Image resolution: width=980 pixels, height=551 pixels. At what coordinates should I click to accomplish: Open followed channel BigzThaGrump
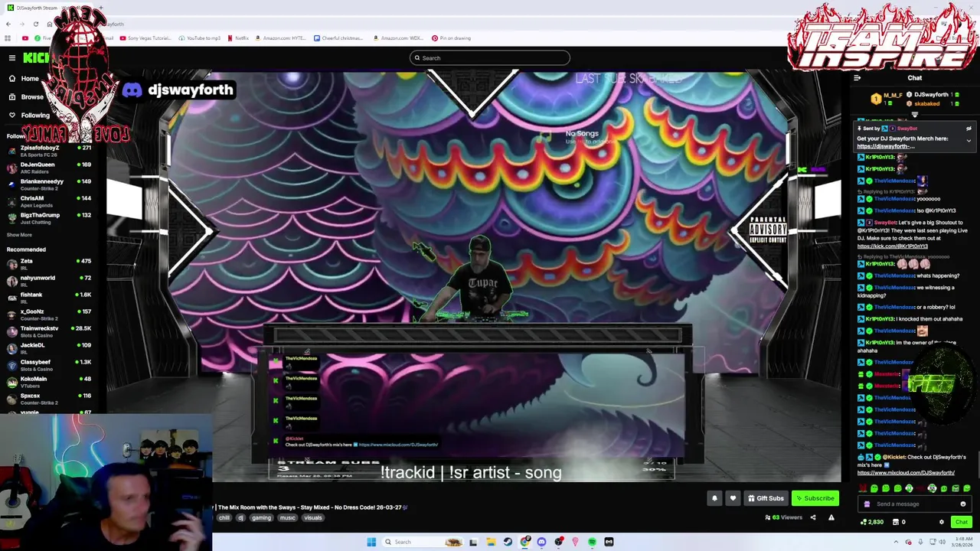coord(47,218)
